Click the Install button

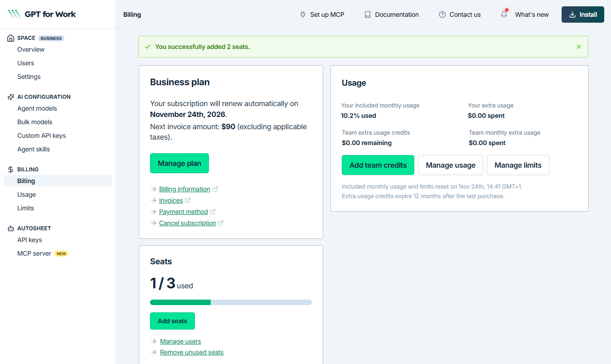pyautogui.click(x=583, y=15)
